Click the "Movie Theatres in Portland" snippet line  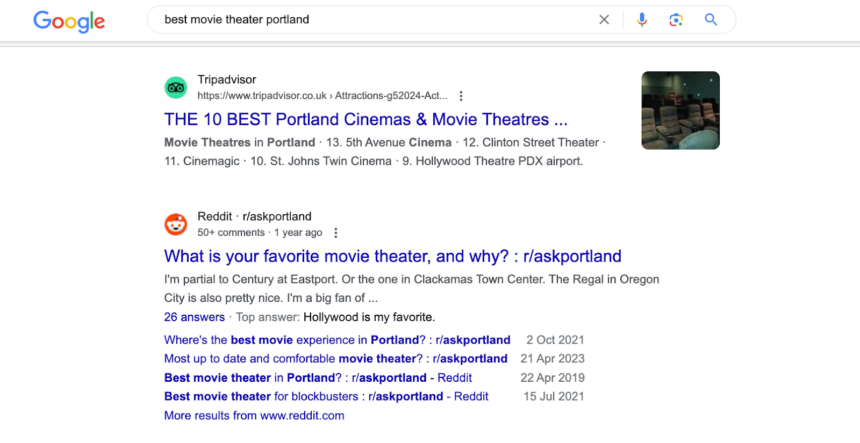point(384,143)
